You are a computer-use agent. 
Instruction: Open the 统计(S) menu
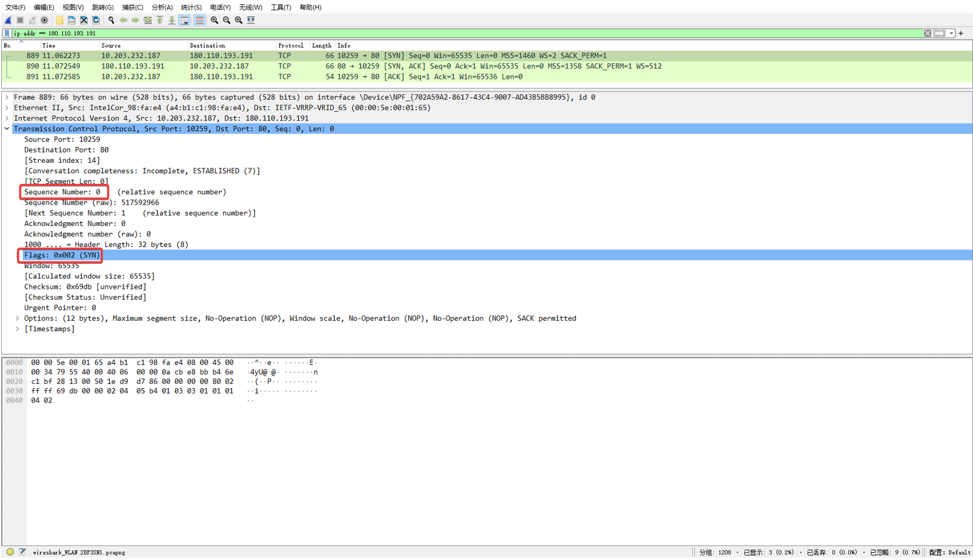[x=191, y=7]
